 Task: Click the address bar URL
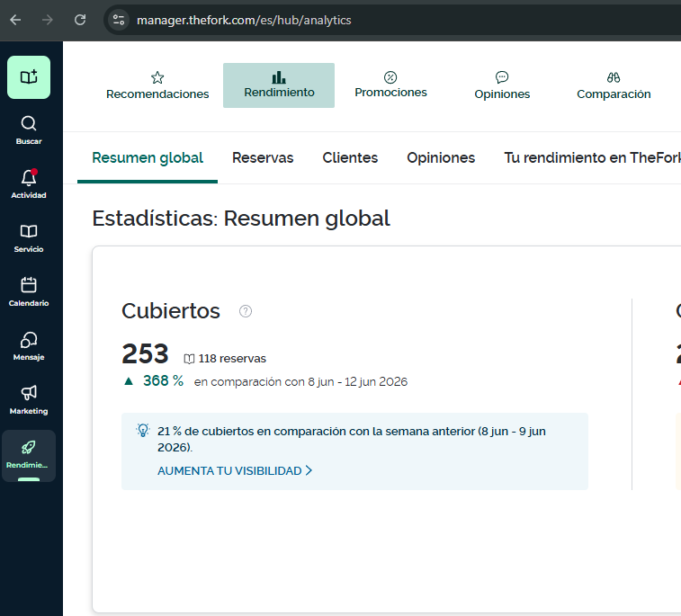(x=244, y=20)
